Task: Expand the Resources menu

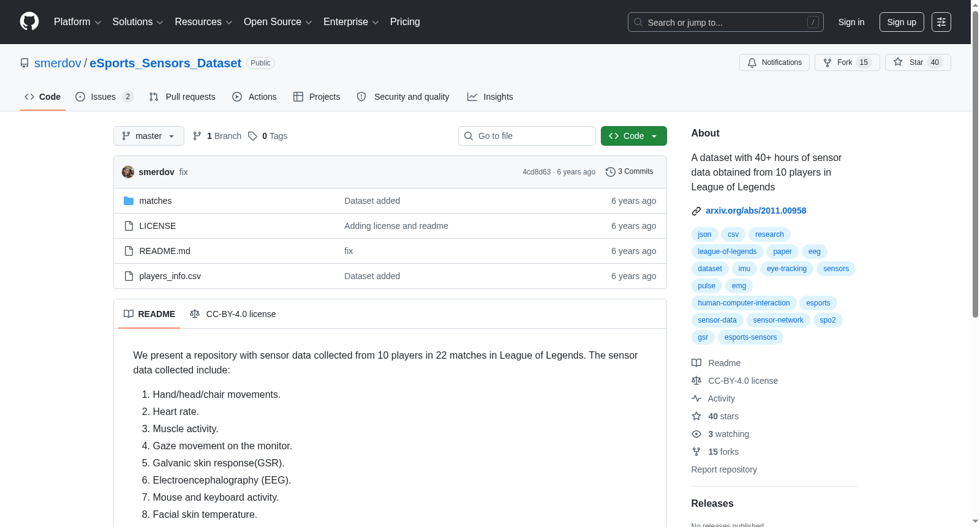Action: tap(204, 22)
